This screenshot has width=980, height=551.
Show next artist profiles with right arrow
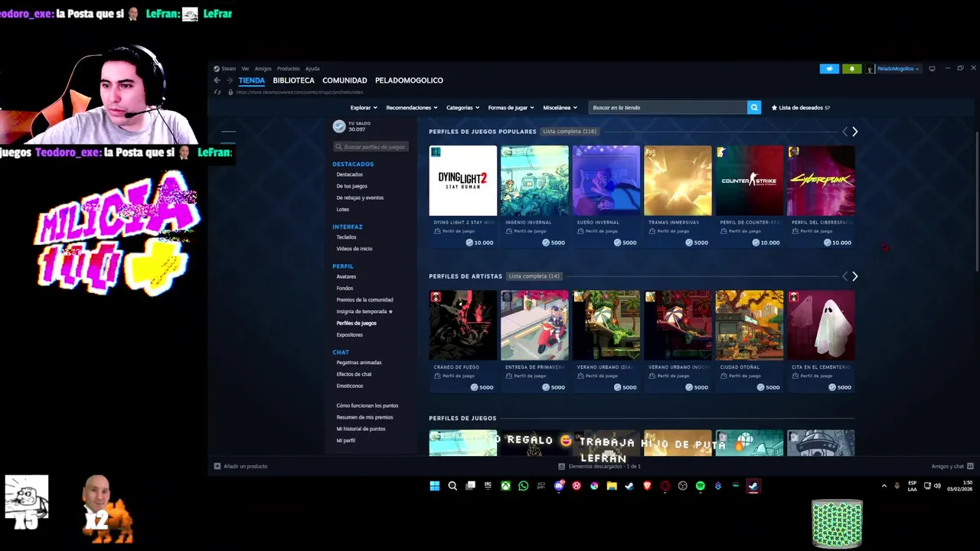coord(855,276)
